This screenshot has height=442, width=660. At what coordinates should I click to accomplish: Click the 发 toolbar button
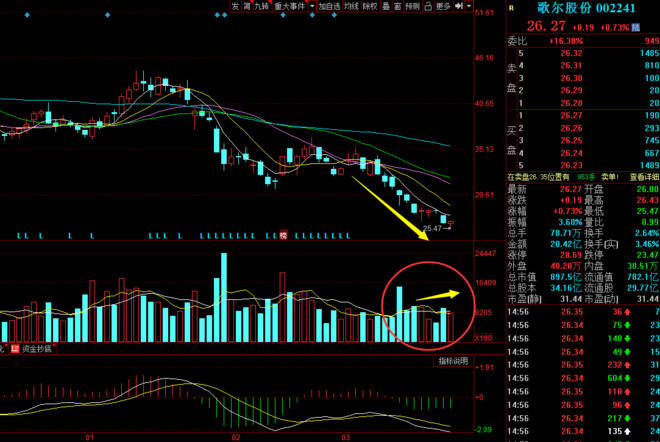coord(235,6)
